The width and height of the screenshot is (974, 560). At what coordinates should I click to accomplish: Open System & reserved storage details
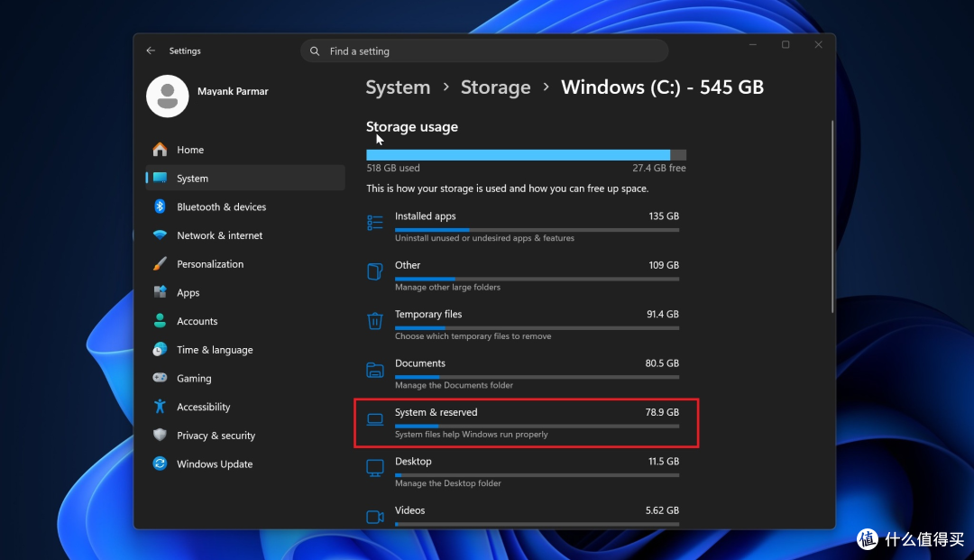click(526, 423)
